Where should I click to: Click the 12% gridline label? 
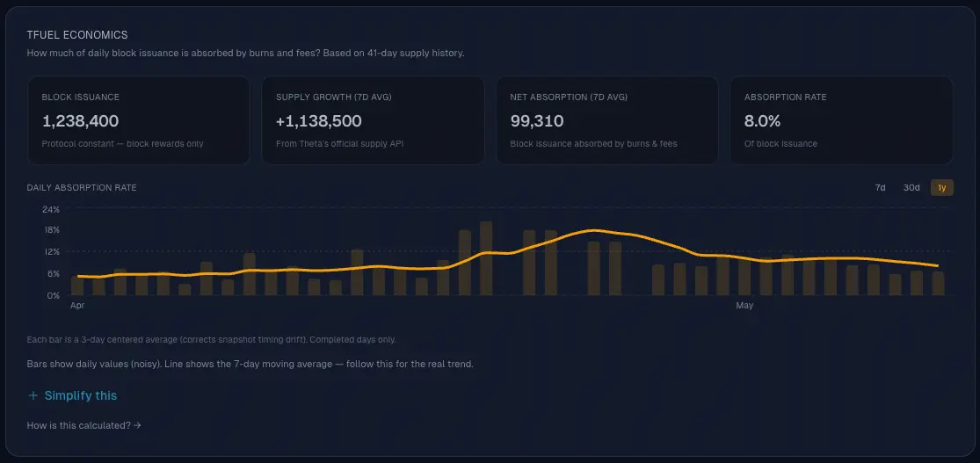[x=51, y=252]
